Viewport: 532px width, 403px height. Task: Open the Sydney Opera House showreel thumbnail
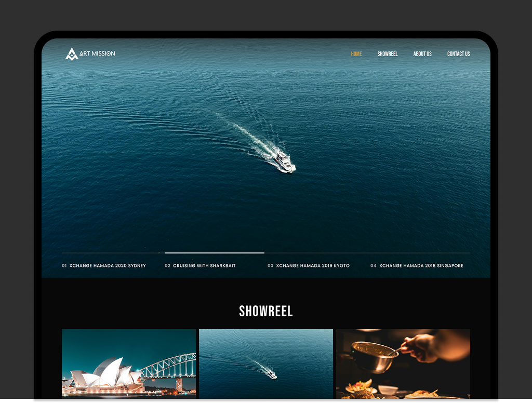[x=128, y=363]
